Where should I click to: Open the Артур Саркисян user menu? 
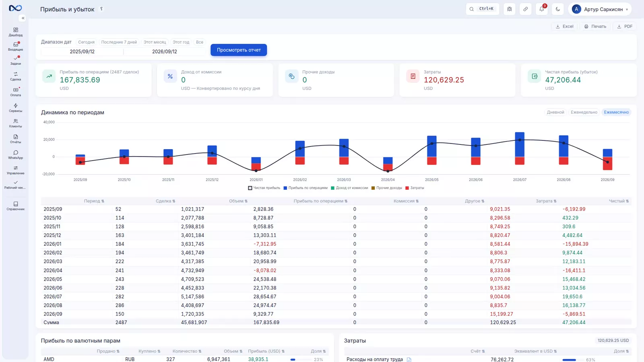pos(600,9)
